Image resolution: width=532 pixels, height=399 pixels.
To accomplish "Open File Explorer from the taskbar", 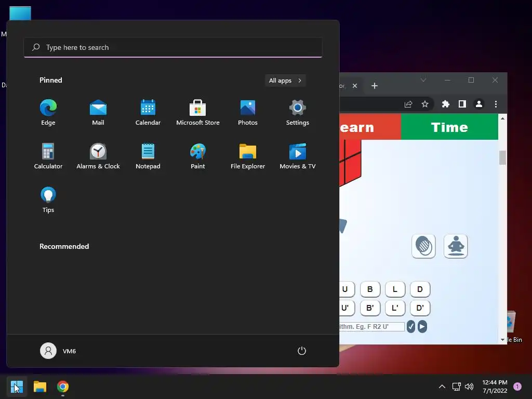I will 39,387.
